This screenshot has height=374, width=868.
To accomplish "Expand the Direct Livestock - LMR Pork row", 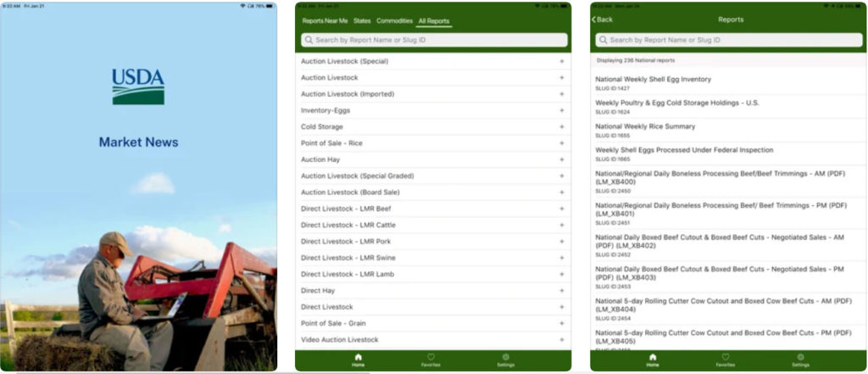I will [561, 242].
